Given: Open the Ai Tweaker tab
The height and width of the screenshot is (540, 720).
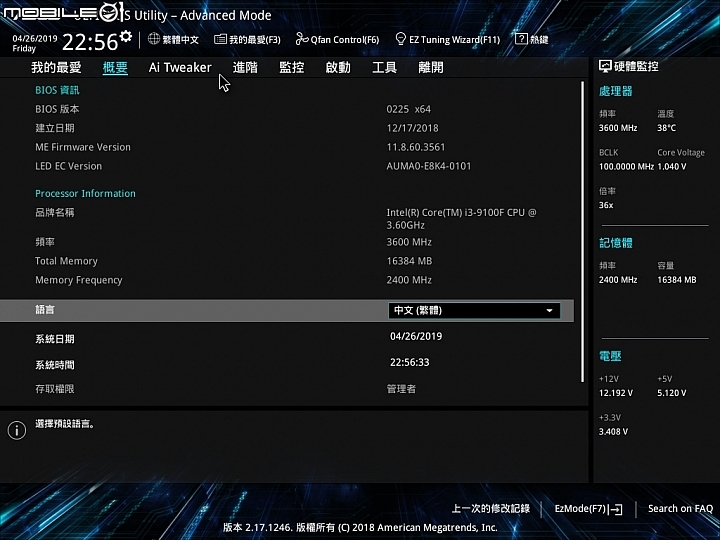Looking at the screenshot, I should pos(180,68).
